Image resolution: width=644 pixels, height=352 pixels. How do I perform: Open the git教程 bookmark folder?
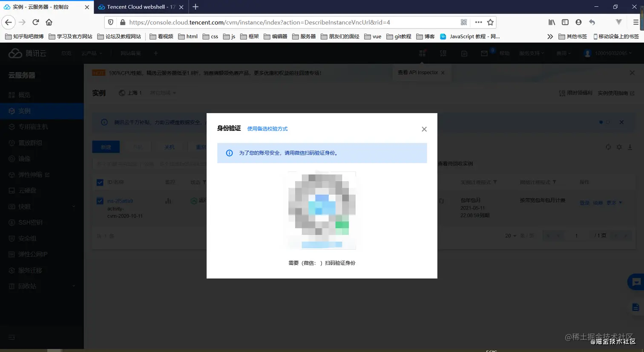pyautogui.click(x=399, y=37)
